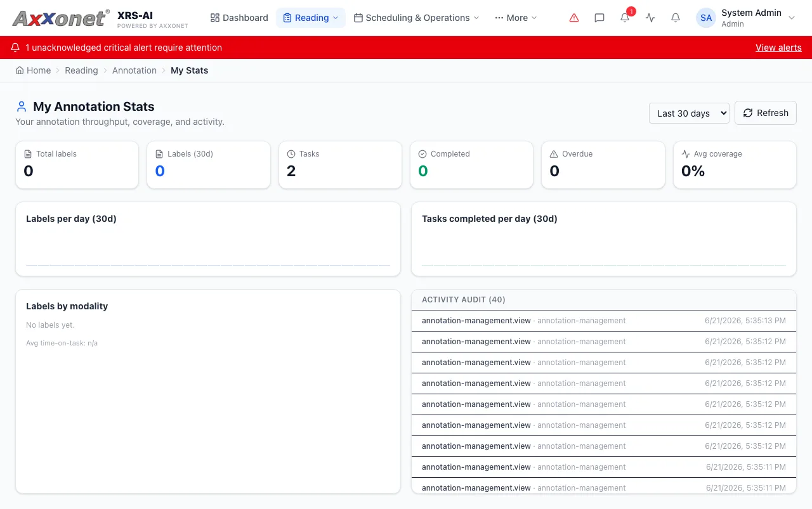The image size is (812, 509).
Task: Click the XRS-AI product name
Action: click(135, 15)
